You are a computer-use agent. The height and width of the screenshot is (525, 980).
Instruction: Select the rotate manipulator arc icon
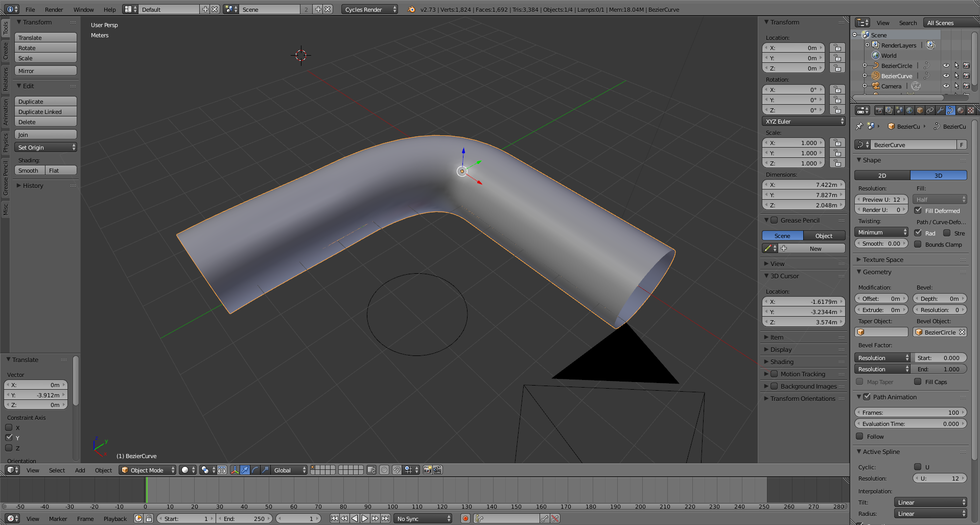(255, 470)
